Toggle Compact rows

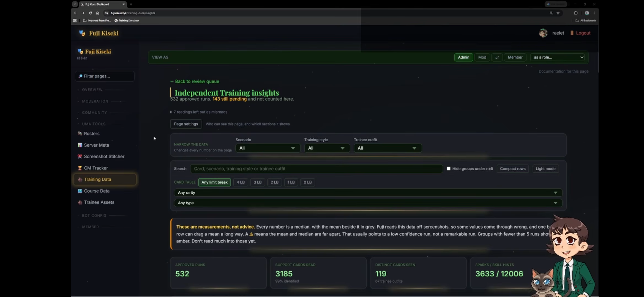click(513, 169)
